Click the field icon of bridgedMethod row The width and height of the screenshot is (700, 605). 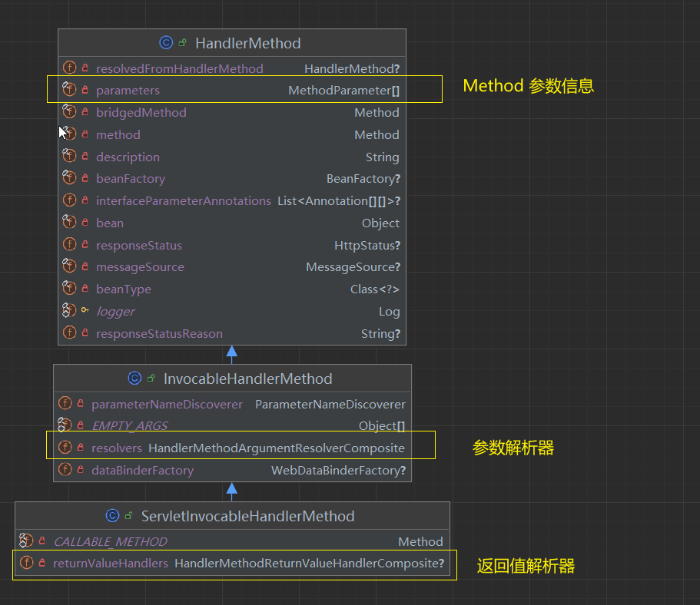(69, 111)
